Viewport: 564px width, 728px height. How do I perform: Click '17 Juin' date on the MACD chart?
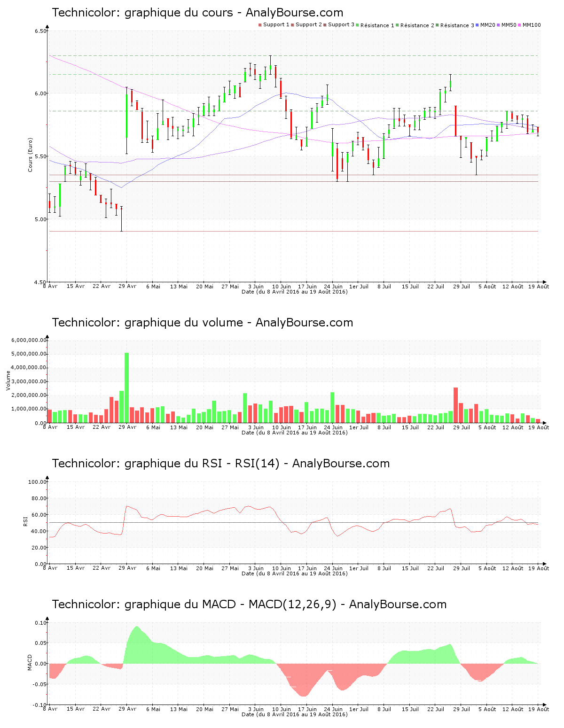(307, 709)
